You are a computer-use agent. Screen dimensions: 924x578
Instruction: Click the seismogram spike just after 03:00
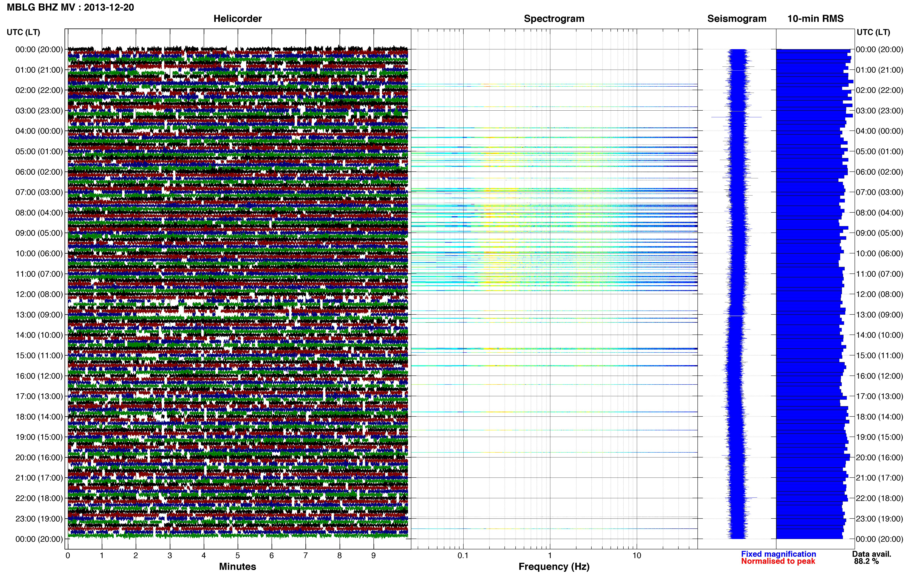point(736,117)
